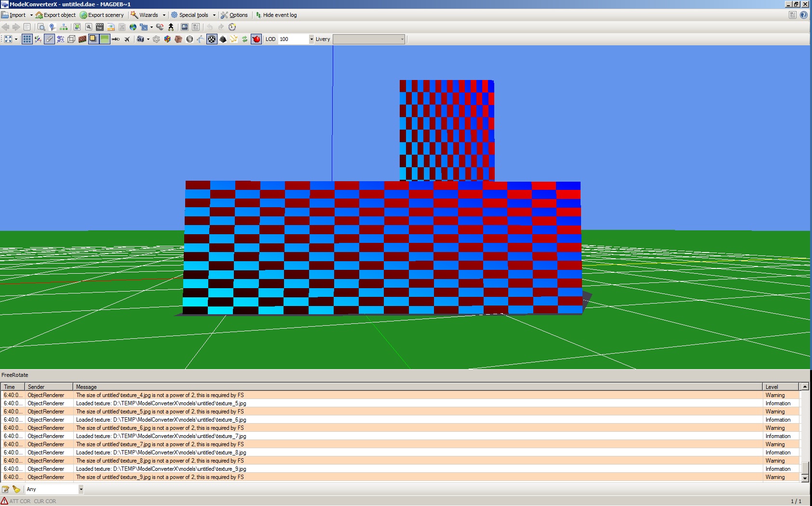
Task: Toggle the checkered ball texture display
Action: 212,40
